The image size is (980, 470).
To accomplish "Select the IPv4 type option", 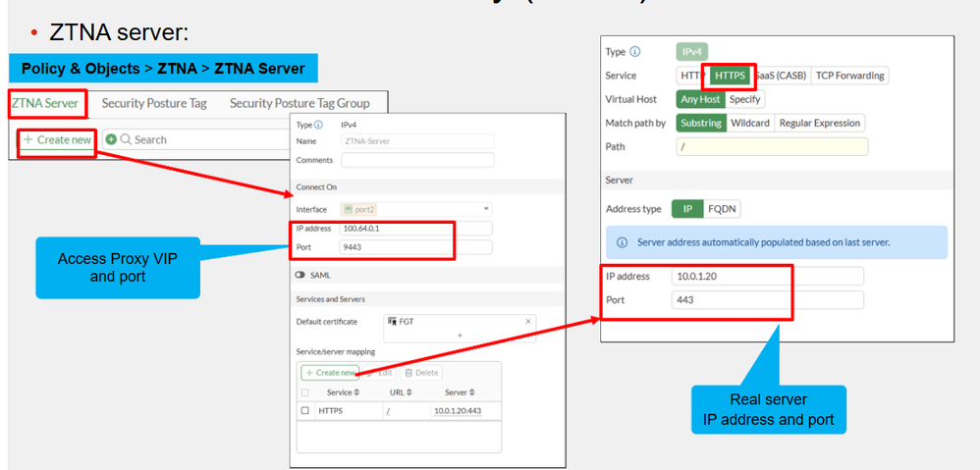I will click(692, 52).
